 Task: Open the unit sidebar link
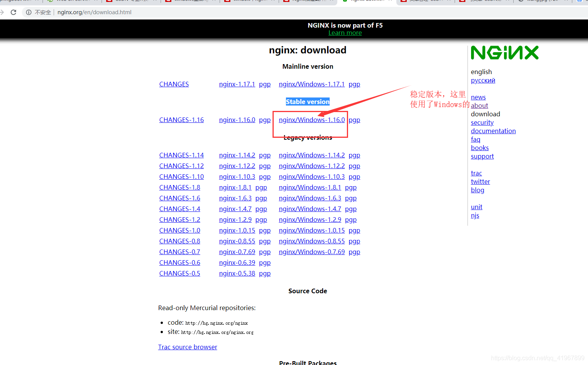[476, 207]
